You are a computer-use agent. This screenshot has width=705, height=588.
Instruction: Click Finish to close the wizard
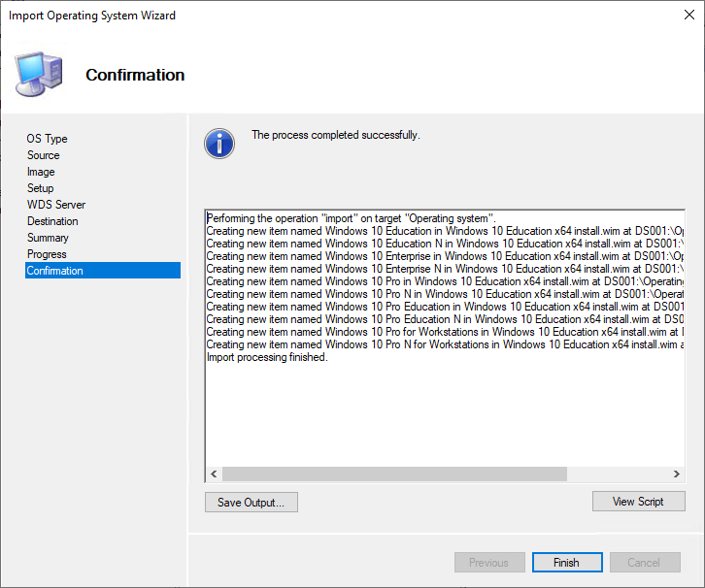[x=566, y=563]
